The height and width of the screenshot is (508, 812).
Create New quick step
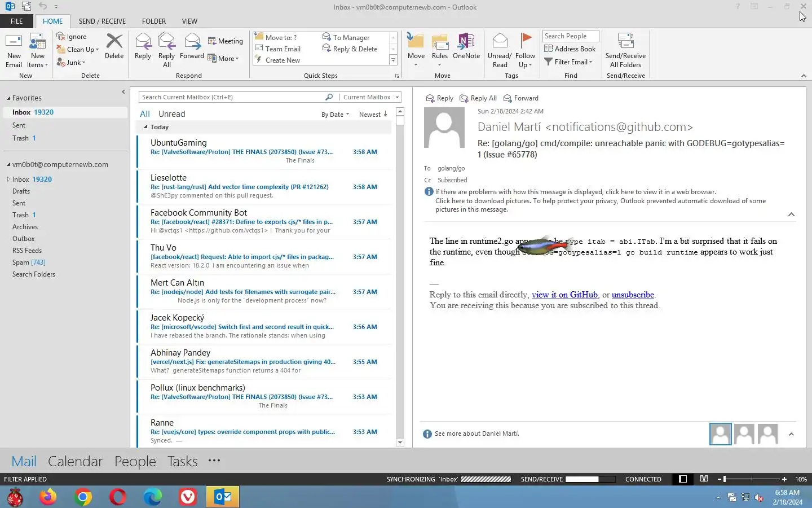pyautogui.click(x=277, y=60)
